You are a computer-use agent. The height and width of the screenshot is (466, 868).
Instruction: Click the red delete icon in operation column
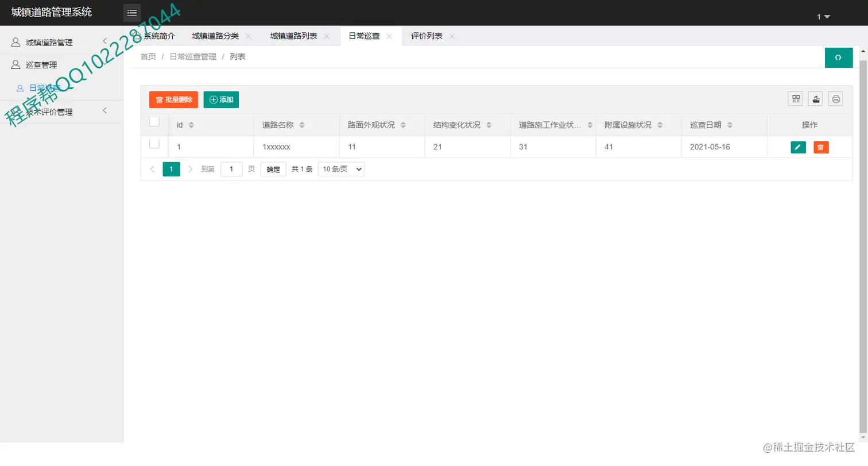pos(820,147)
